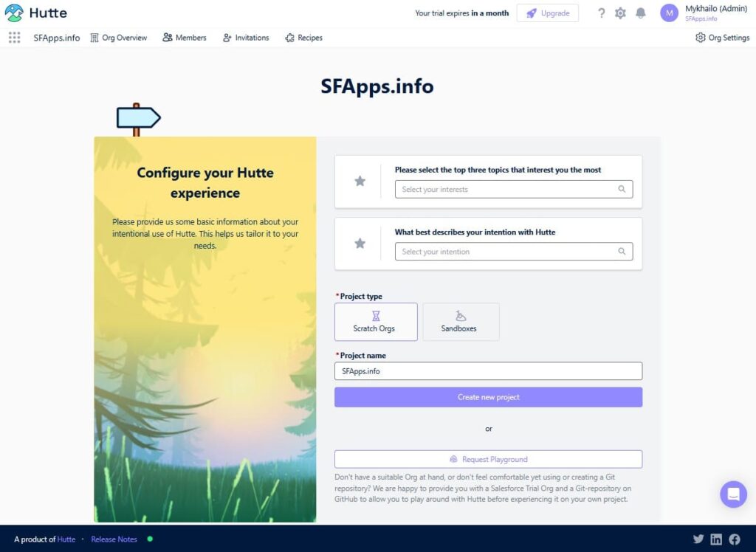Open the Hutte link in footer
This screenshot has width=756, height=552.
pos(66,539)
